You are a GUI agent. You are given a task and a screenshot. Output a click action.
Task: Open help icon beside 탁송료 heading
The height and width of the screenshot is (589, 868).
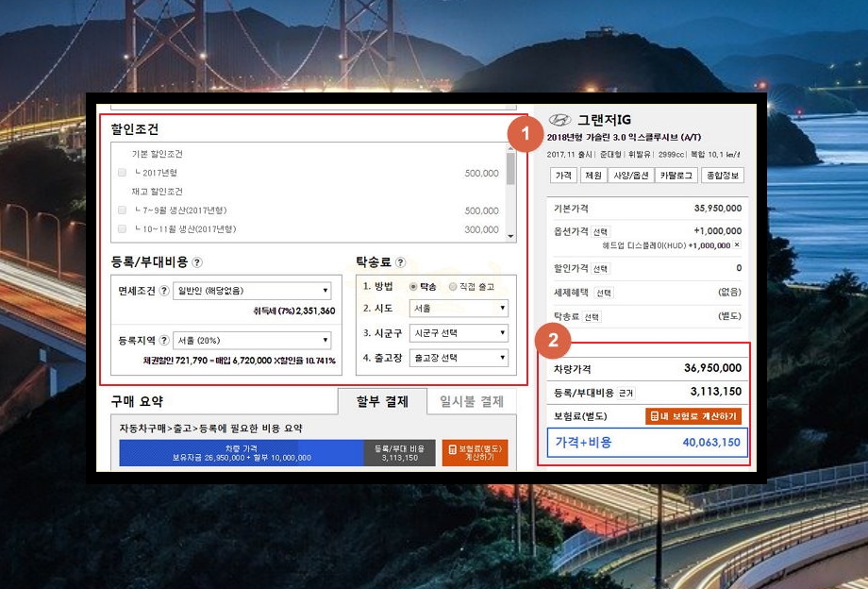click(400, 262)
